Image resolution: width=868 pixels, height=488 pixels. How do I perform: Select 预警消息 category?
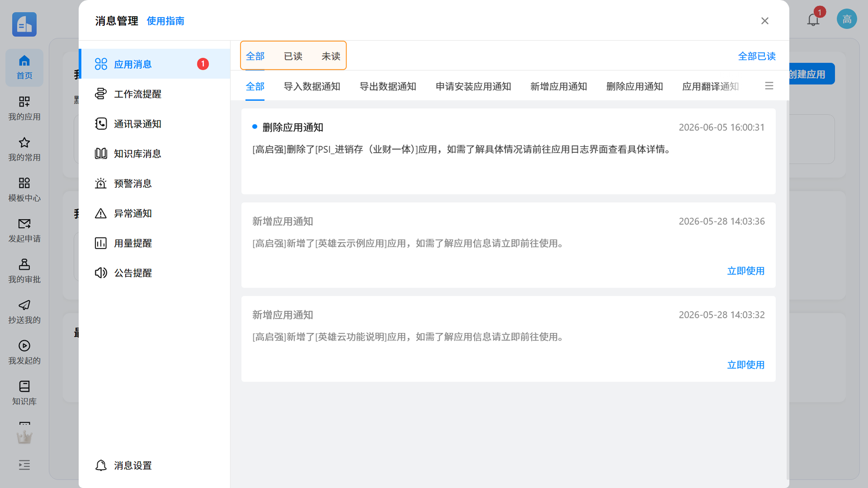pyautogui.click(x=155, y=183)
